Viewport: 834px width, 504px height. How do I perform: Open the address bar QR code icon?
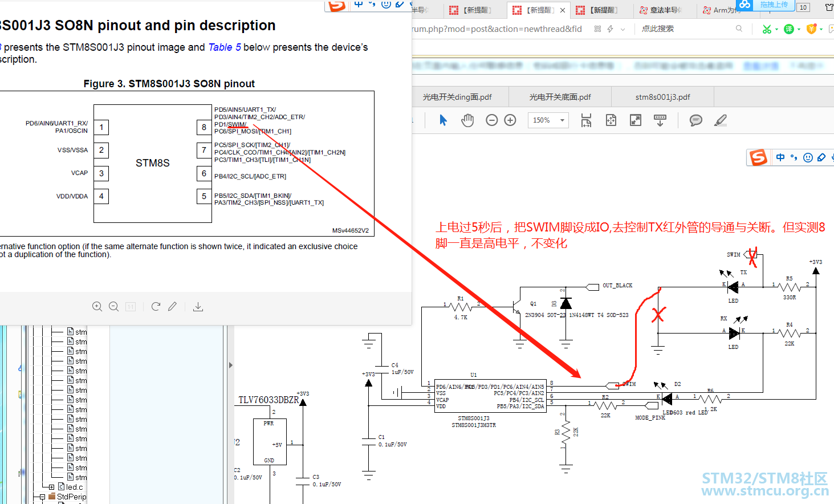coord(597,29)
